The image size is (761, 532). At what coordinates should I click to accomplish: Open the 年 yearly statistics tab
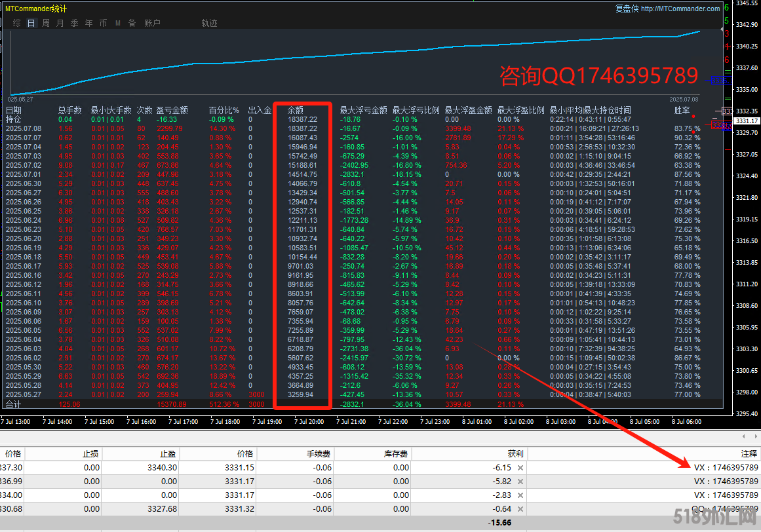click(89, 23)
